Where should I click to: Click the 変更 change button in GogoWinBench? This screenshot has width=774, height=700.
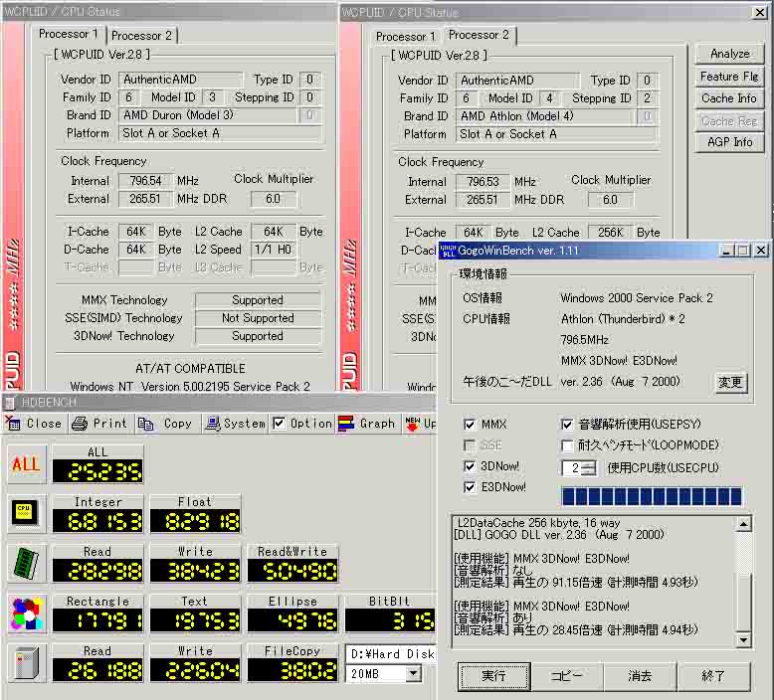[x=730, y=382]
